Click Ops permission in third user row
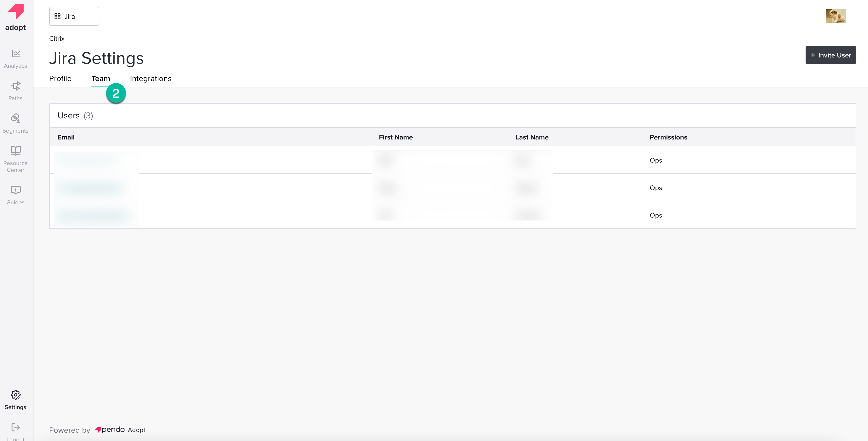This screenshot has height=441, width=868. (656, 215)
